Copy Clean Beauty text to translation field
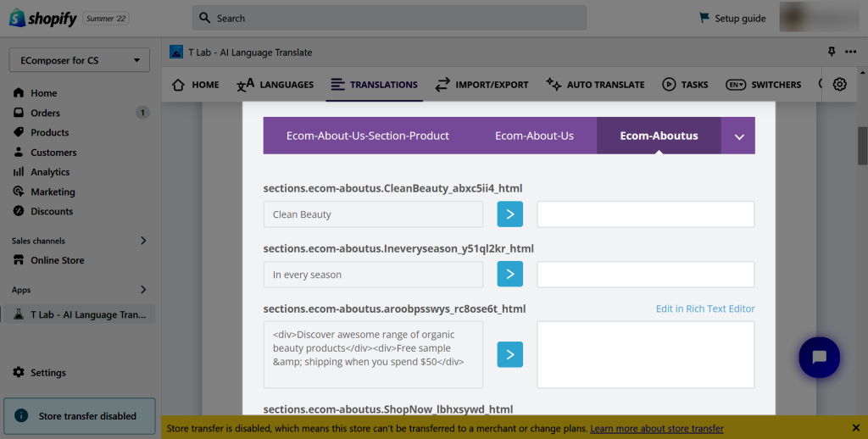868x439 pixels. (x=509, y=214)
